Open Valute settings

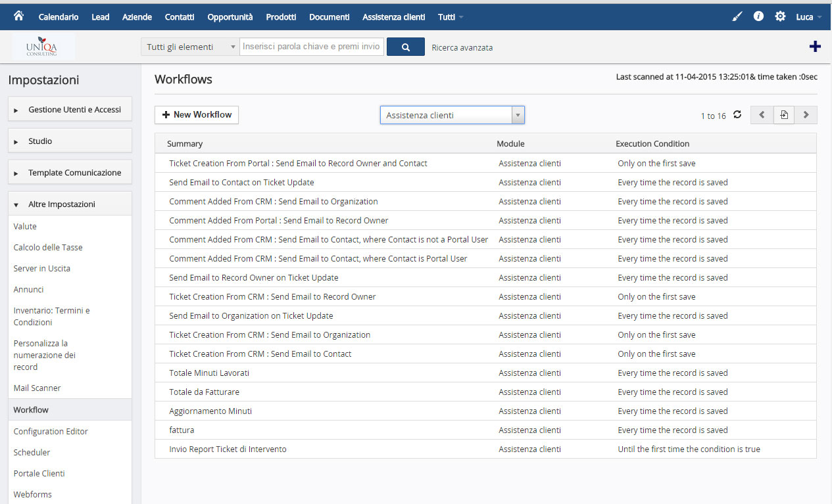coord(25,227)
